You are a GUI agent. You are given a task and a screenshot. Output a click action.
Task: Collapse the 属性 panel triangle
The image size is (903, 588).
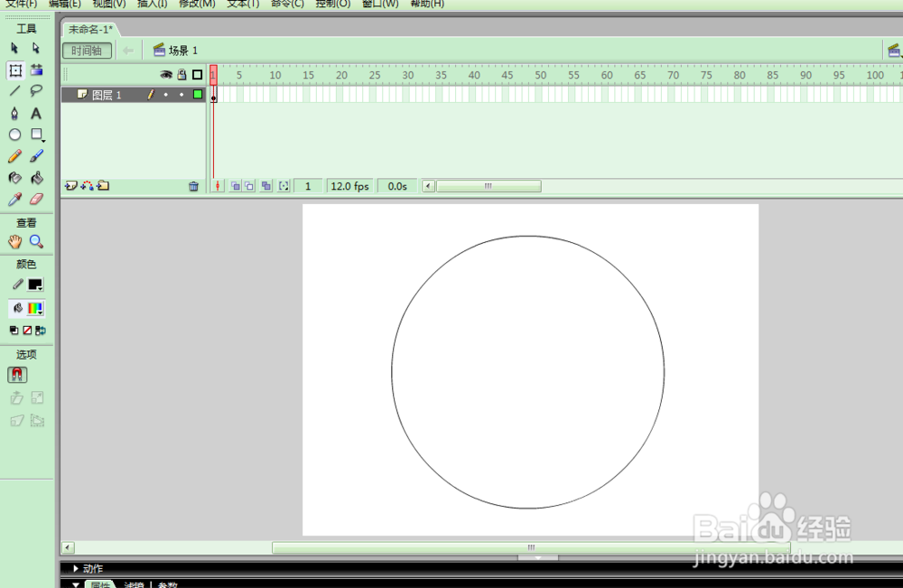pyautogui.click(x=76, y=584)
